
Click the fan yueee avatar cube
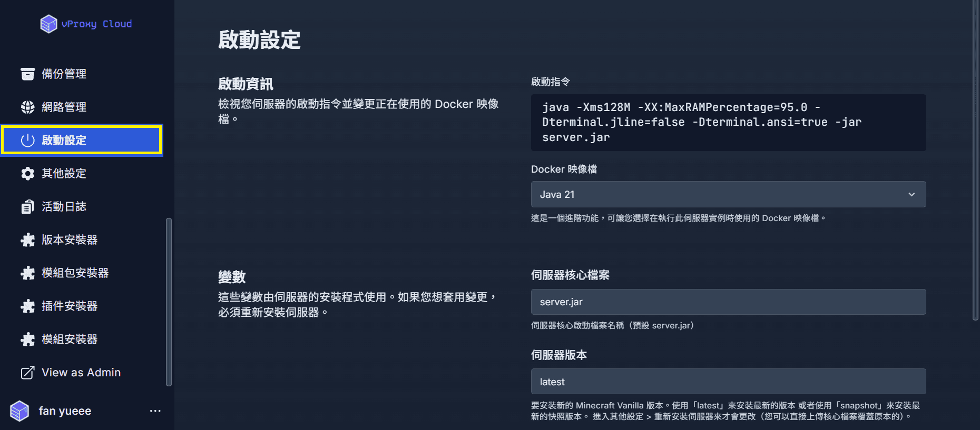(x=19, y=411)
